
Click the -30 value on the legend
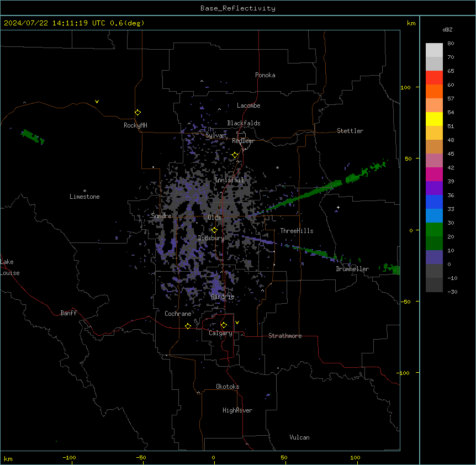coord(452,292)
